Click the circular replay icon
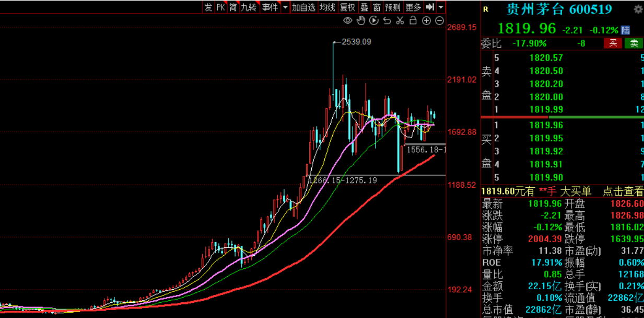 tap(374, 20)
